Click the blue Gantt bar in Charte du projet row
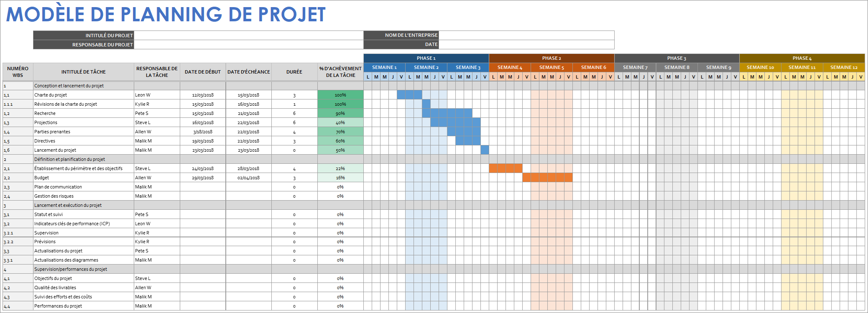 coord(409,95)
